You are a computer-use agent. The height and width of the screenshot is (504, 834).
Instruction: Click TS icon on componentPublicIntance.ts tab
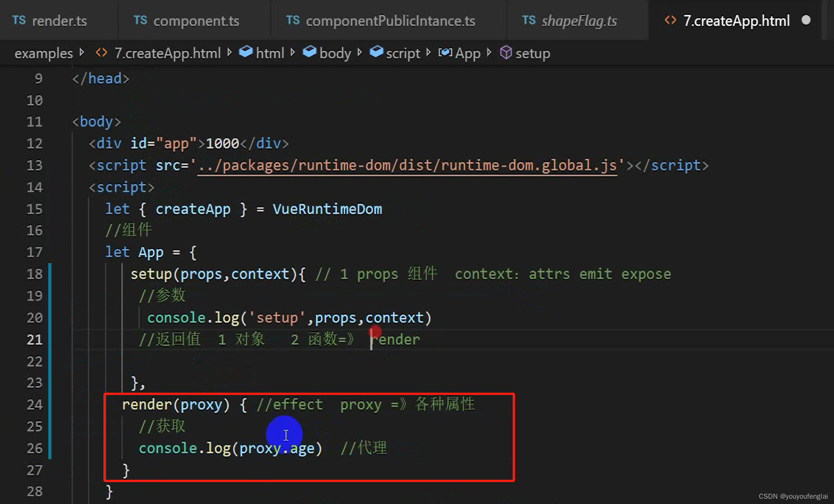[x=293, y=20]
